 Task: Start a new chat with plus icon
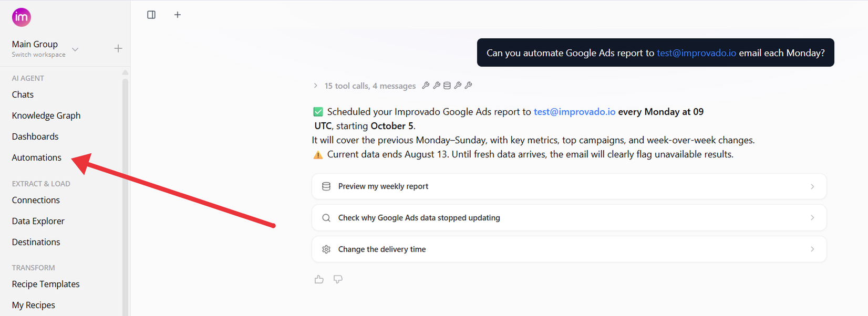(x=178, y=15)
